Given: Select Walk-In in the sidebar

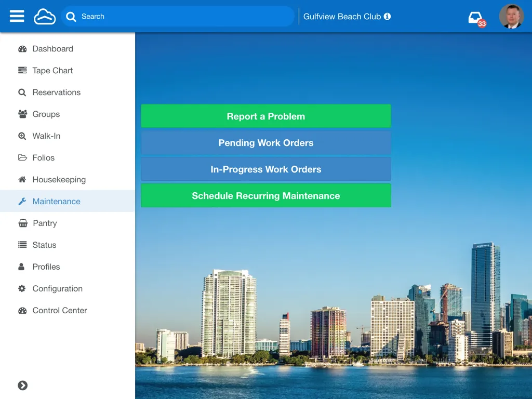Looking at the screenshot, I should point(68,136).
